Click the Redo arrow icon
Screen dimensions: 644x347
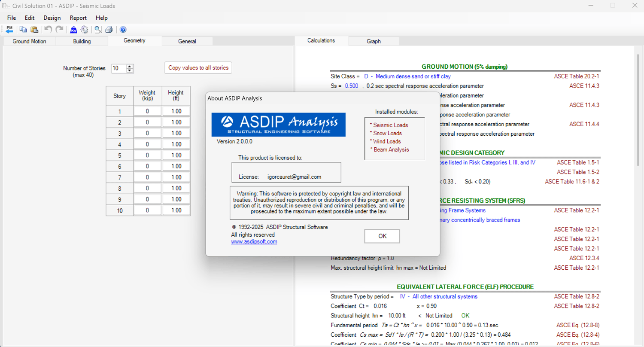(59, 30)
